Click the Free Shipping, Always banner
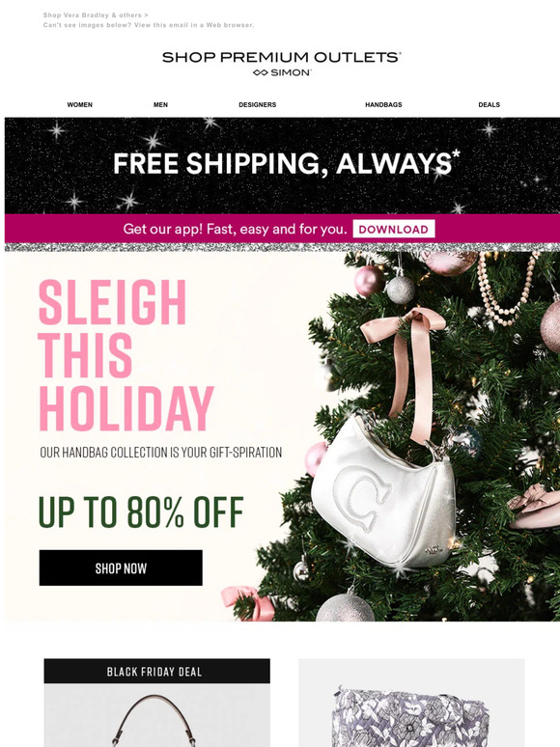This screenshot has height=747, width=560. click(282, 165)
